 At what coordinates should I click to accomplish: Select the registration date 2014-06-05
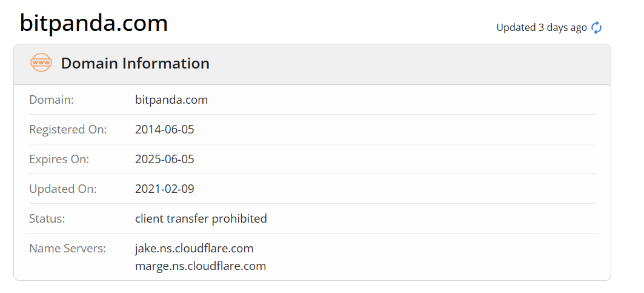[x=165, y=129]
